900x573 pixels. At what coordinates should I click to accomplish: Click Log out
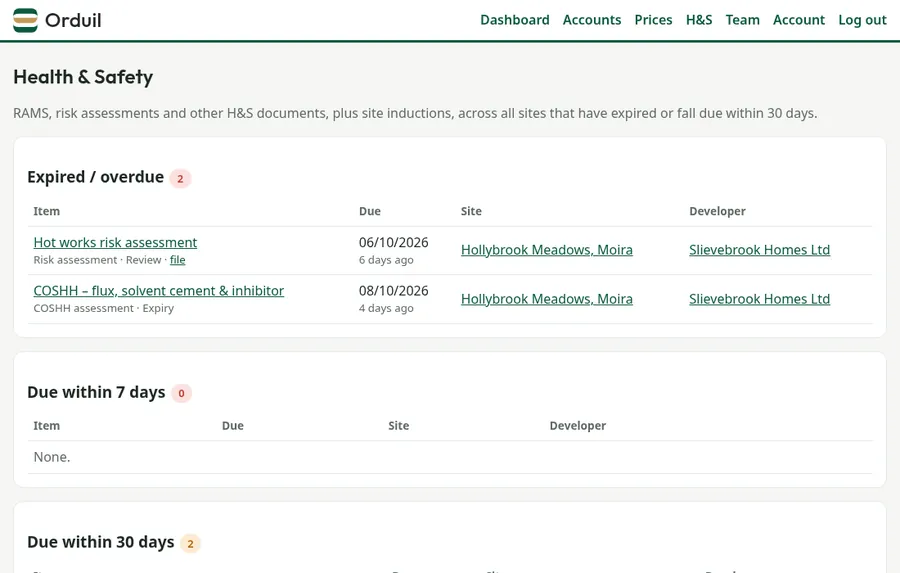coord(862,20)
